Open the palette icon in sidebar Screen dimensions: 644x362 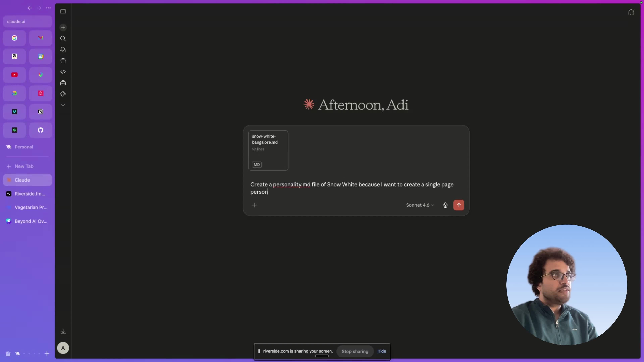pyautogui.click(x=63, y=94)
